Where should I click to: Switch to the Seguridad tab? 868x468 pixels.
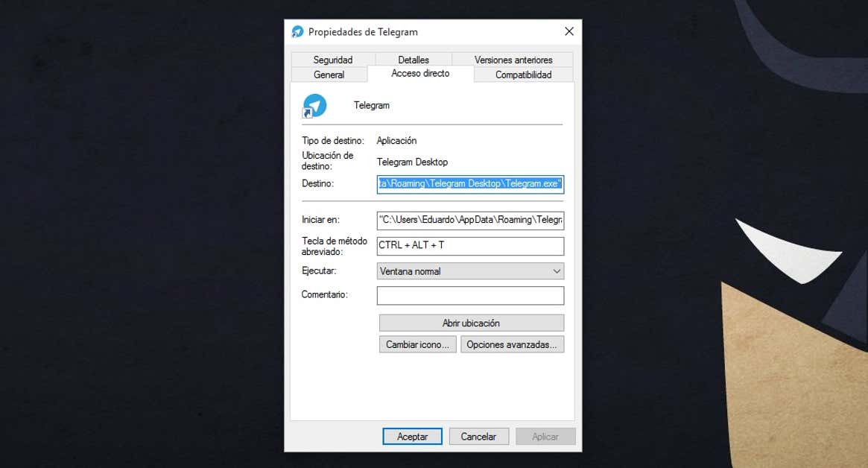click(x=333, y=60)
